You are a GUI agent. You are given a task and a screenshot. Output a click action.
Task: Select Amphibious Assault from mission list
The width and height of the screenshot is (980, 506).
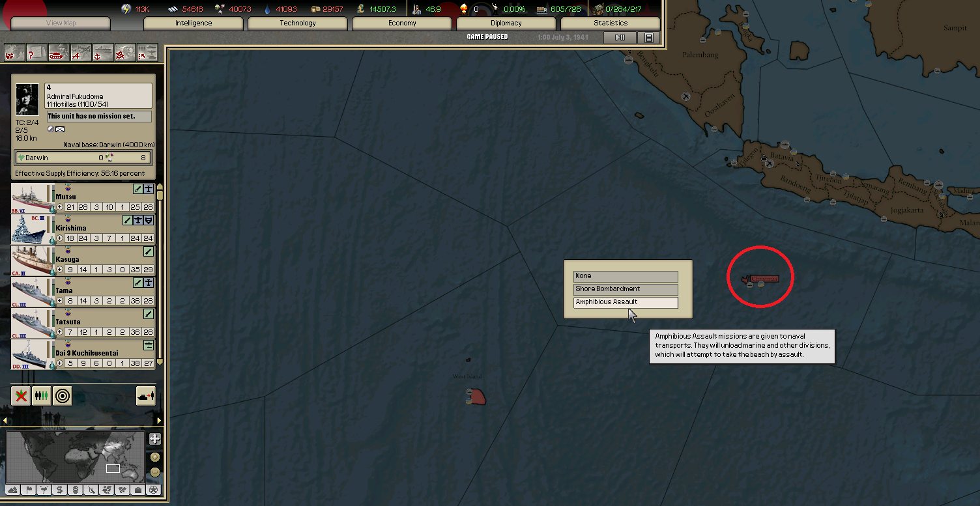point(626,302)
